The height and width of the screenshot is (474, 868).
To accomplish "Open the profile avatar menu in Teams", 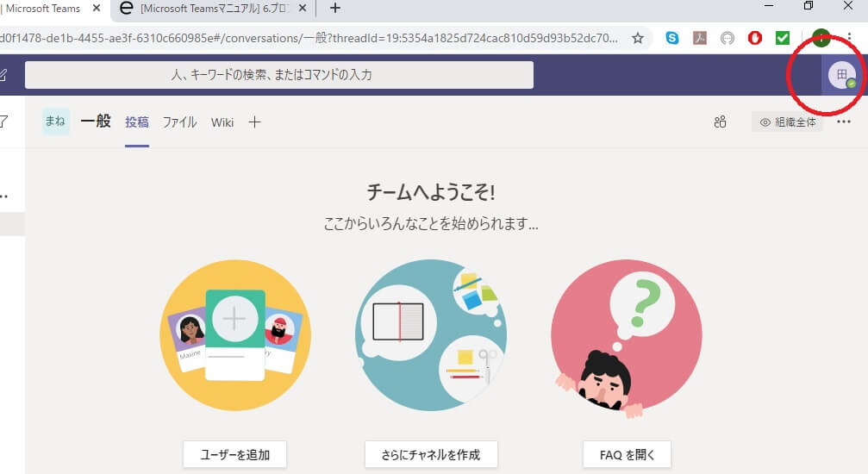I will coord(841,75).
